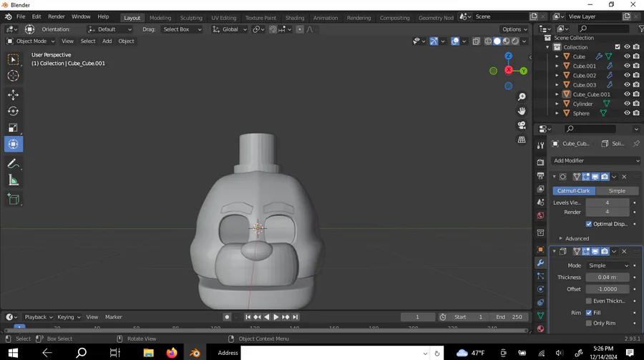Select the Scale tool
This screenshot has width=644, height=360.
click(x=13, y=128)
